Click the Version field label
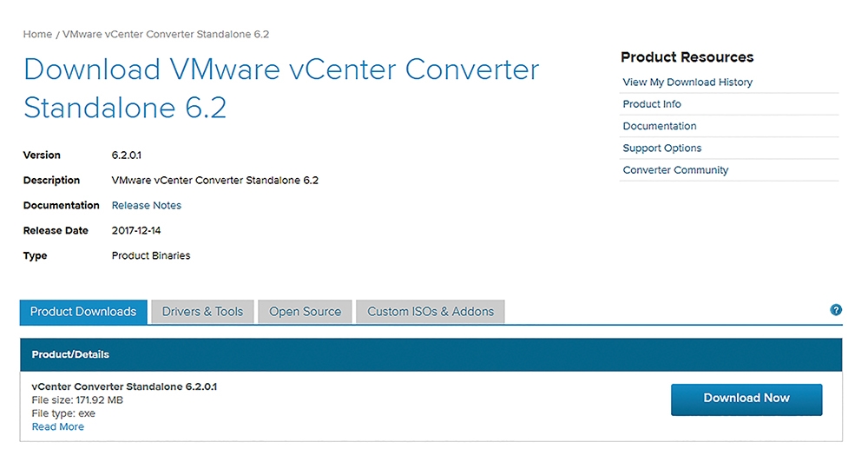 pyautogui.click(x=42, y=155)
